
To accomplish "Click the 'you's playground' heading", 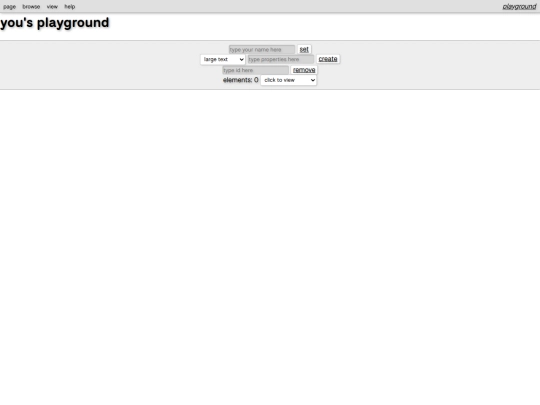I will tap(55, 23).
